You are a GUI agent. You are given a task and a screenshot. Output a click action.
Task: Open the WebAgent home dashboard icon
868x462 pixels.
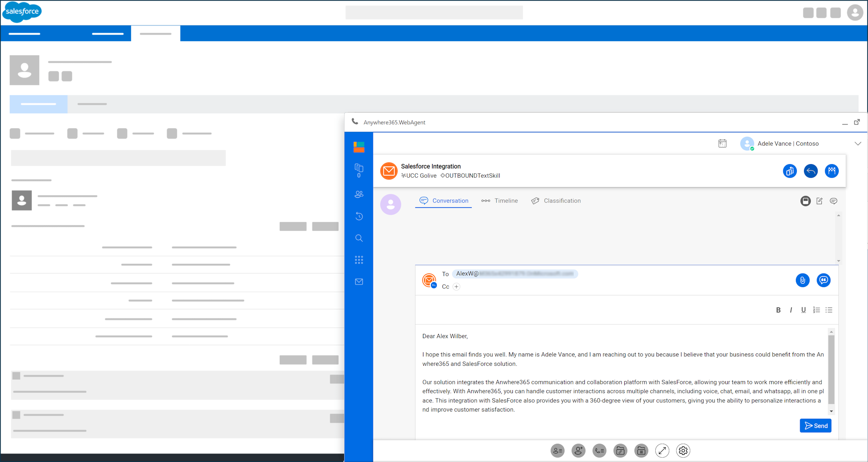[x=359, y=147]
